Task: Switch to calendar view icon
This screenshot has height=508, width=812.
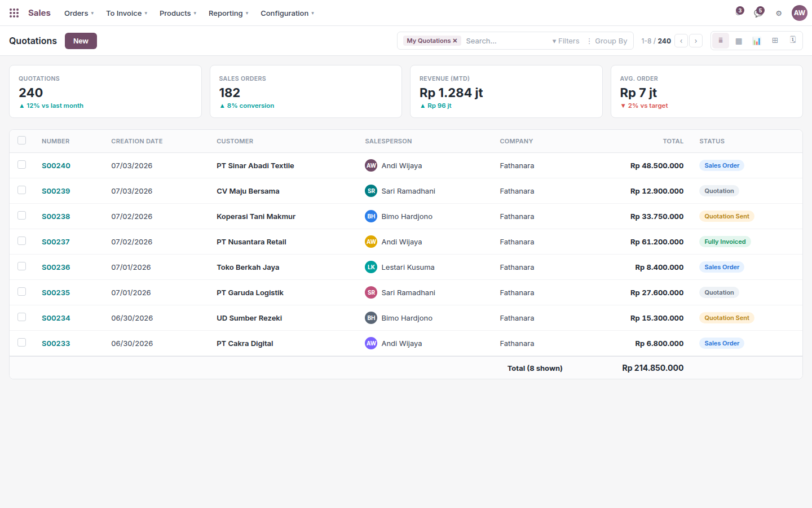Action: tap(793, 41)
